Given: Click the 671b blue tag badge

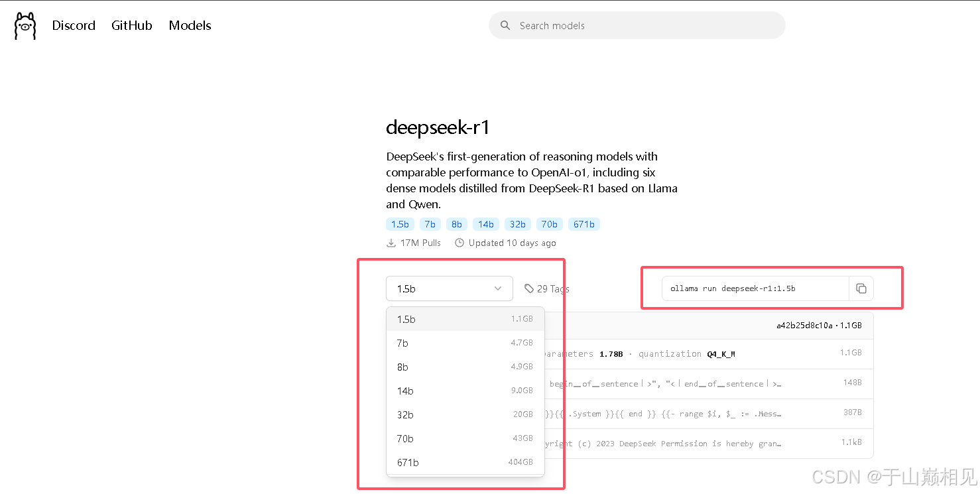Looking at the screenshot, I should (584, 224).
